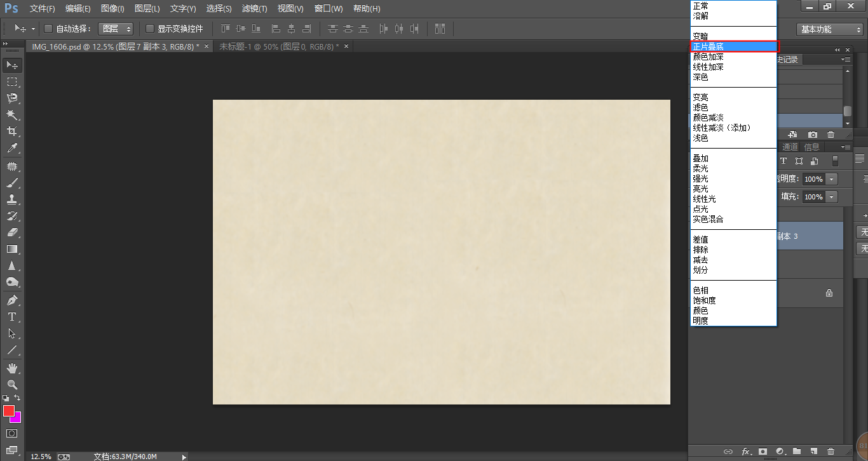Switch to the 信息 panel tab

point(812,147)
